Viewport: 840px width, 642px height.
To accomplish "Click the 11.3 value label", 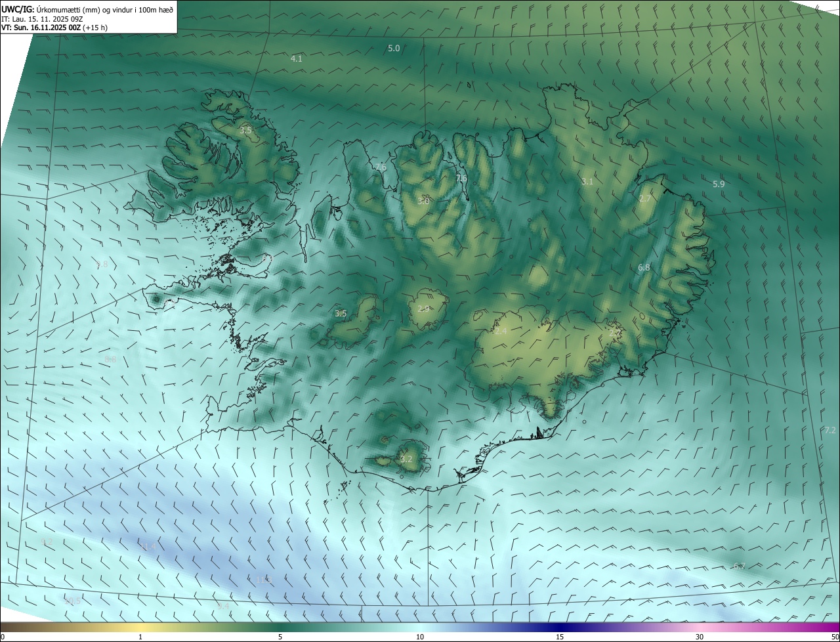I will click(x=264, y=580).
